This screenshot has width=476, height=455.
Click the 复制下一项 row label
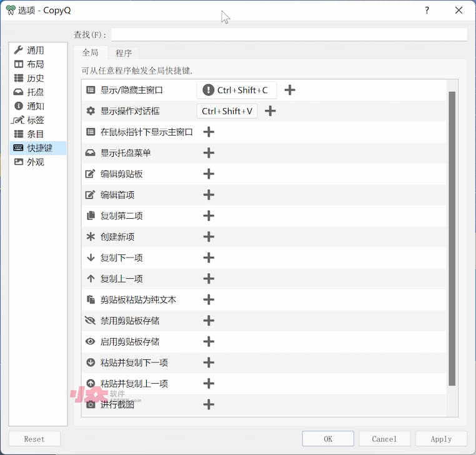(121, 258)
